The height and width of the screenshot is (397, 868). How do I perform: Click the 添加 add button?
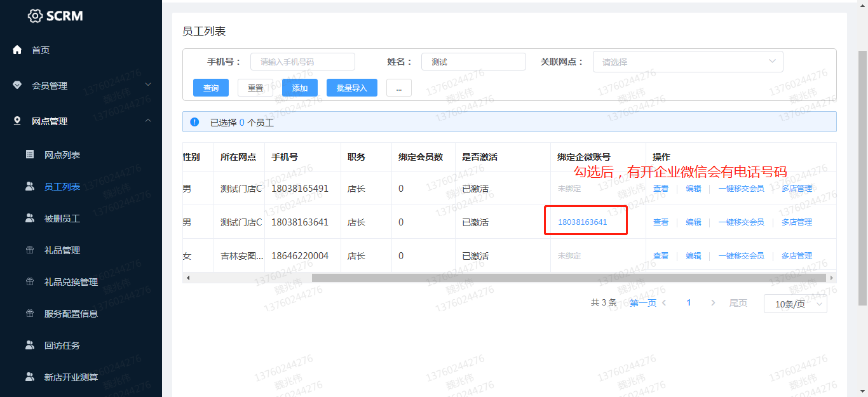pyautogui.click(x=300, y=88)
